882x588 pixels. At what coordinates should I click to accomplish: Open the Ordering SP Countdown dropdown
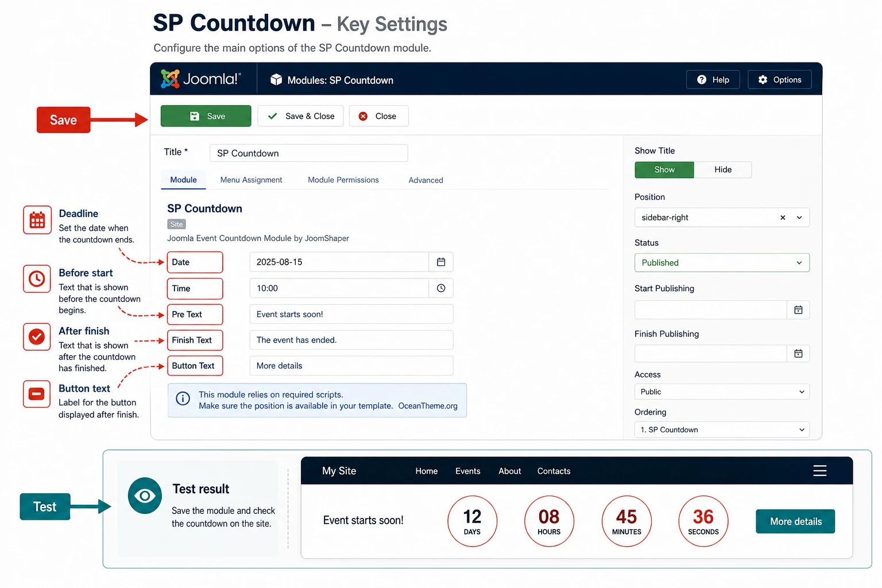(722, 430)
